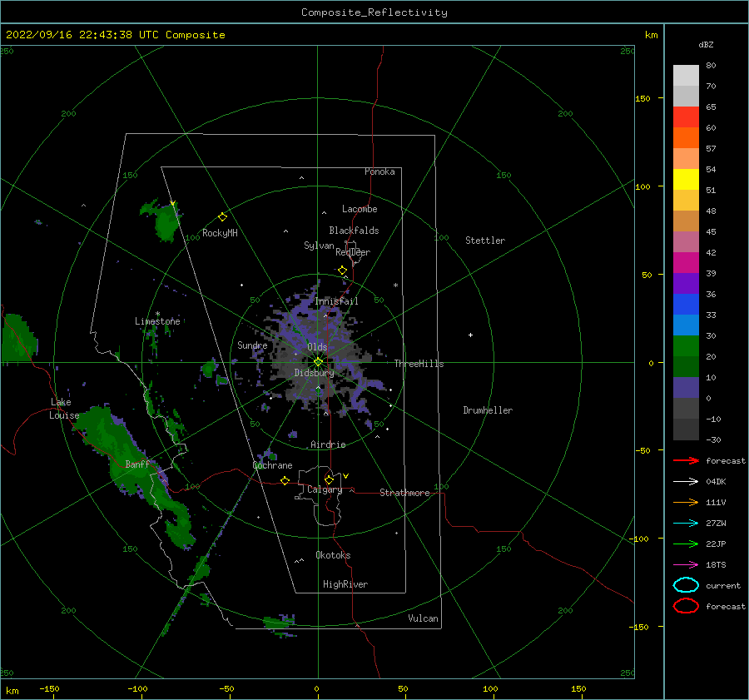Select the green 22JP arrow legend entry
749x700 pixels.
coord(686,544)
